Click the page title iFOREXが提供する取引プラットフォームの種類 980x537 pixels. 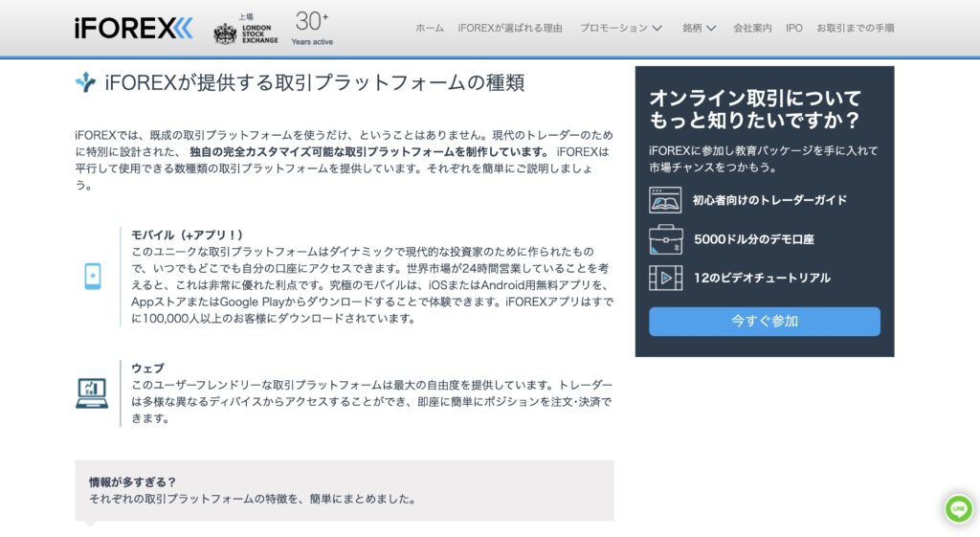click(x=314, y=82)
